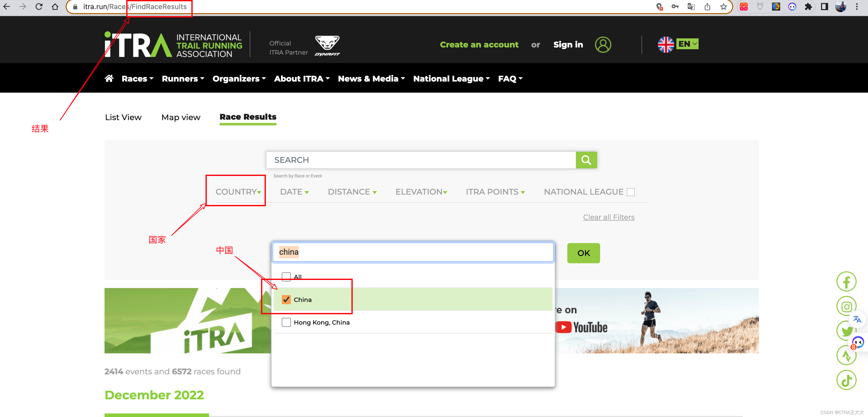The height and width of the screenshot is (417, 868).
Task: Click the password key icon in address bar
Action: tap(675, 6)
